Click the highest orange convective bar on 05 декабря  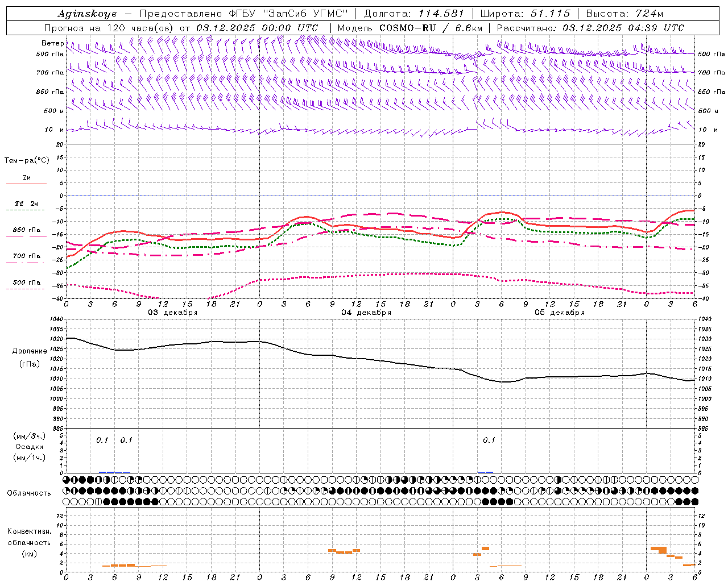click(x=485, y=548)
